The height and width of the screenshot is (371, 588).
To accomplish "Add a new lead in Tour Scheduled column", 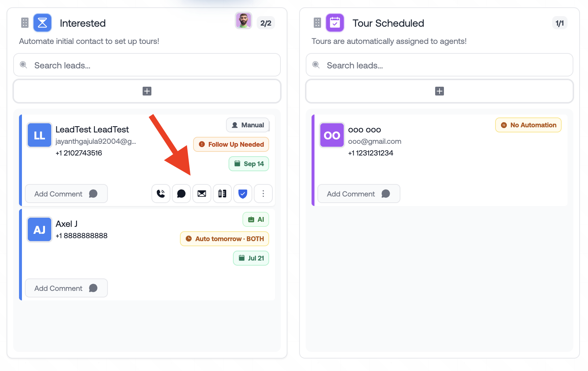I will click(440, 91).
